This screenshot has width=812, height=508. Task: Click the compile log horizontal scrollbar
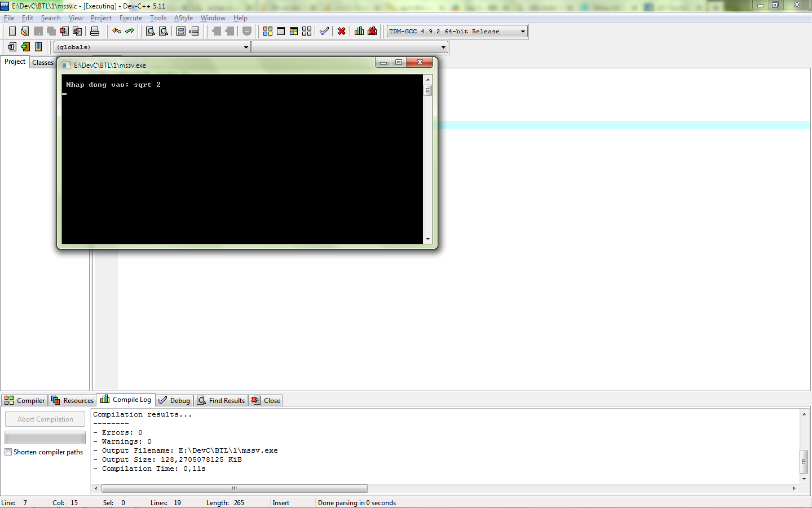click(234, 489)
